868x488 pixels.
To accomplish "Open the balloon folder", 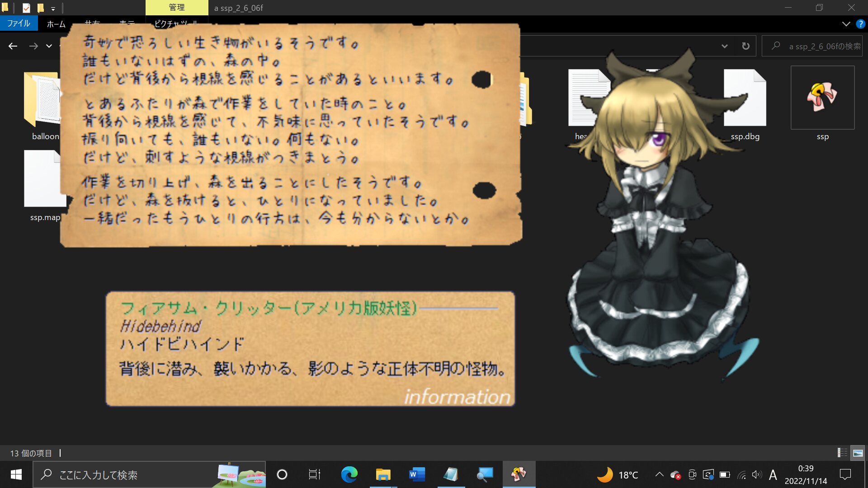I will [x=41, y=99].
